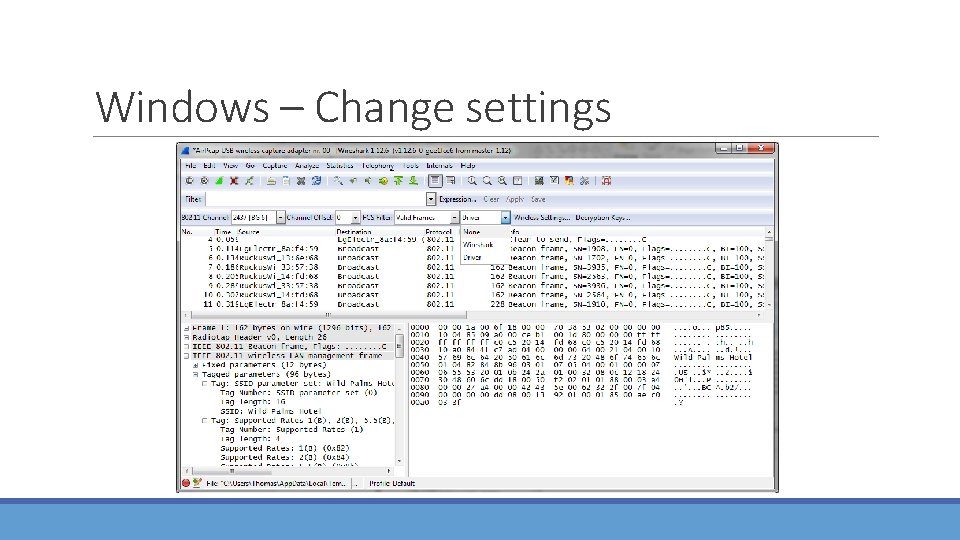Click the Clear filter button
This screenshot has width=960, height=540.
pos(491,199)
